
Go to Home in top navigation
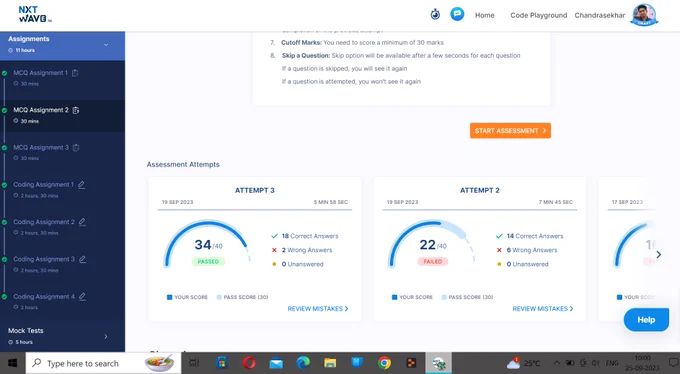tap(484, 15)
